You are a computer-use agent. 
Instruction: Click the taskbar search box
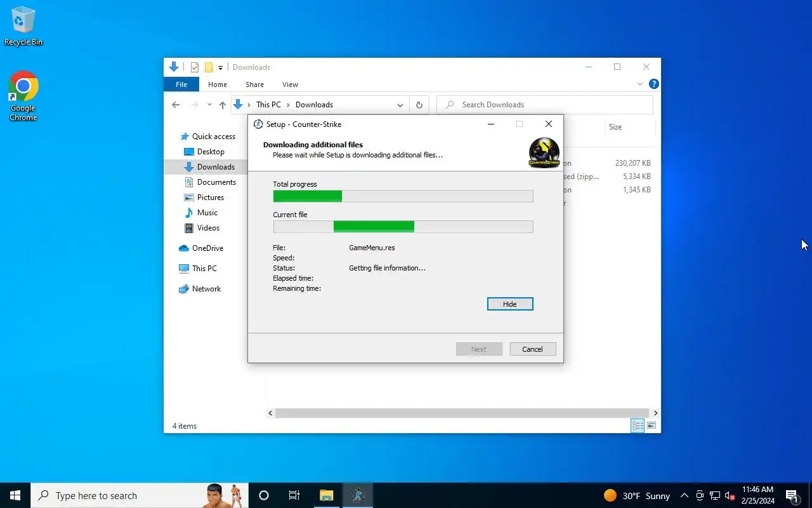click(140, 495)
